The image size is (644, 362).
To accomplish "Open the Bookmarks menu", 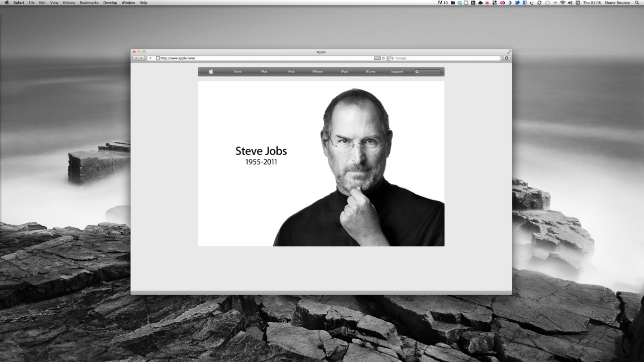I will (x=89, y=3).
